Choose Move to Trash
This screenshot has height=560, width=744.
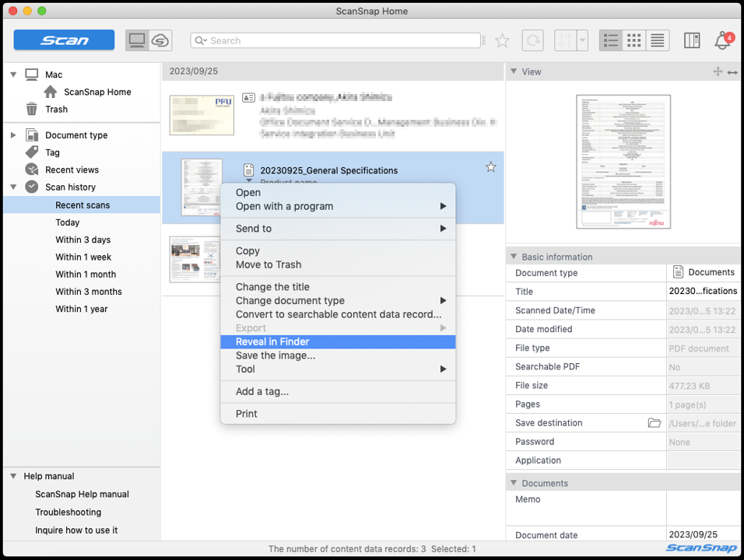click(x=338, y=264)
